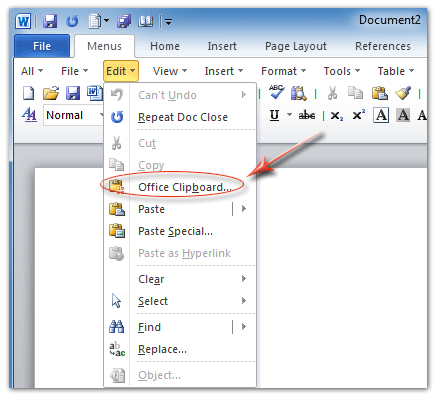This screenshot has width=441, height=400.
Task: Click the Format Painter brush icon
Action: 403,93
